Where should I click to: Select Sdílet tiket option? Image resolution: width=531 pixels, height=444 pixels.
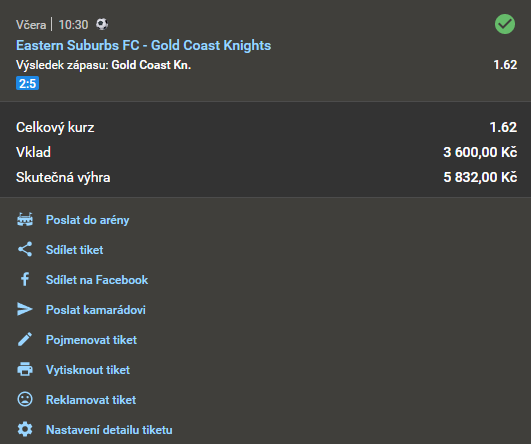(75, 250)
